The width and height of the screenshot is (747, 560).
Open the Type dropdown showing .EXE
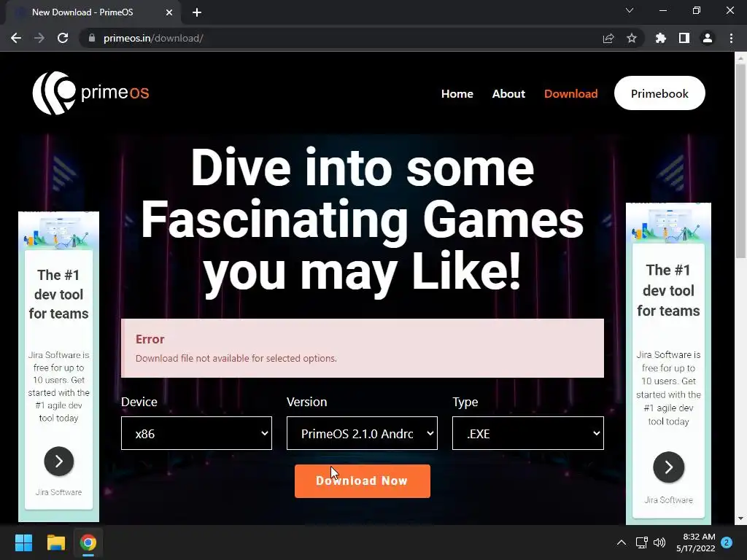[528, 433]
